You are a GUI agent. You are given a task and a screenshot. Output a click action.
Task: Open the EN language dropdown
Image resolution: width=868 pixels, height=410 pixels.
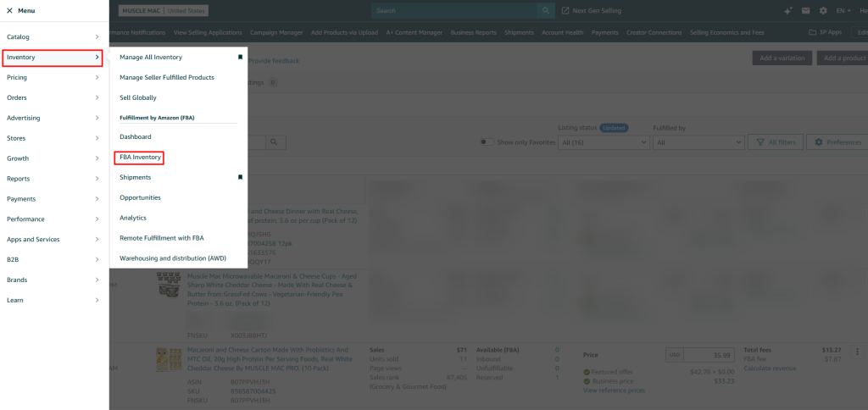[x=843, y=10]
